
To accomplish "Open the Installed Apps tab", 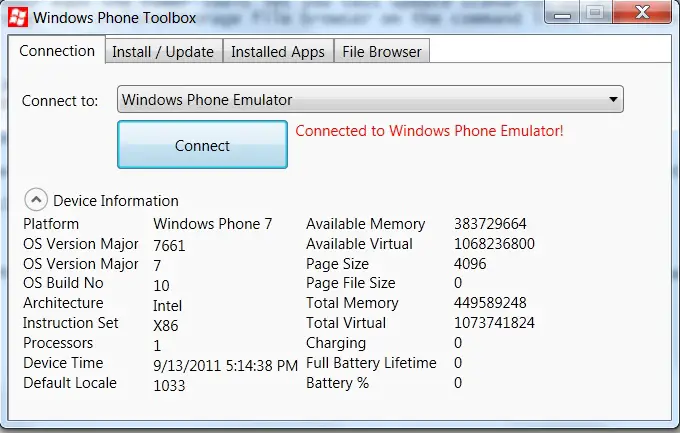I will click(x=278, y=52).
